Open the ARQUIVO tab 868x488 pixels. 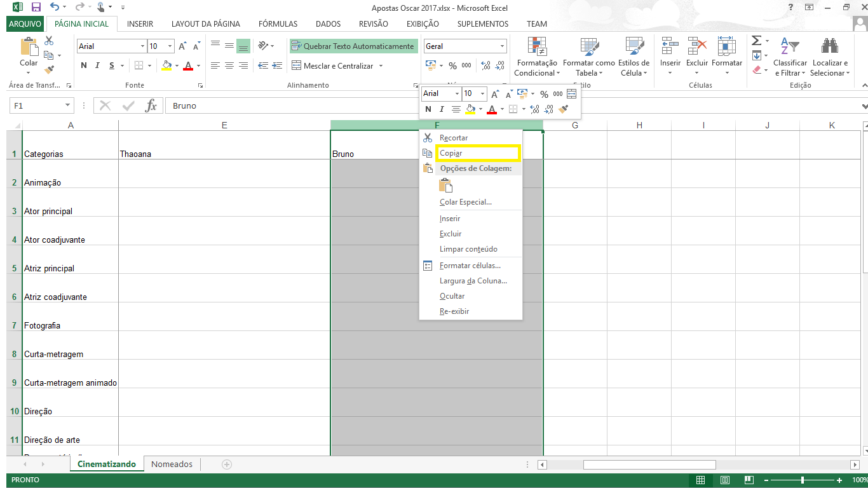point(25,24)
